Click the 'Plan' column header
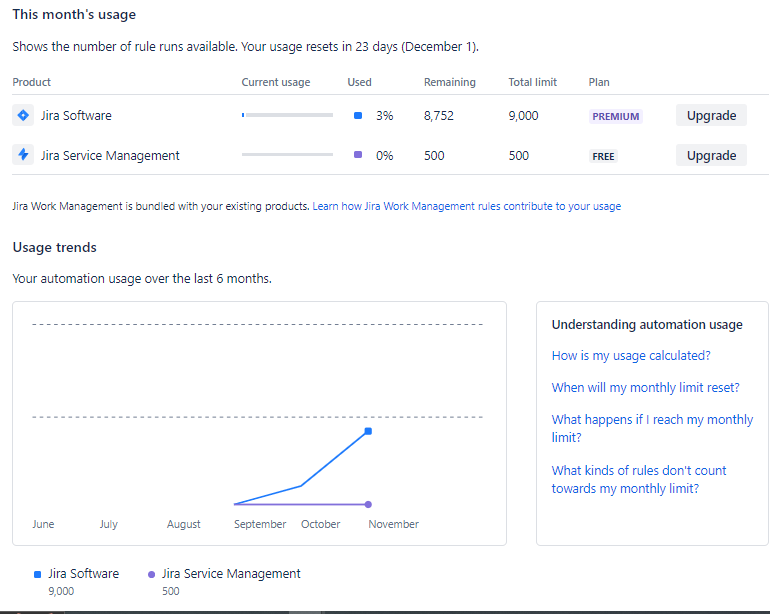The image size is (770, 614). 599,82
